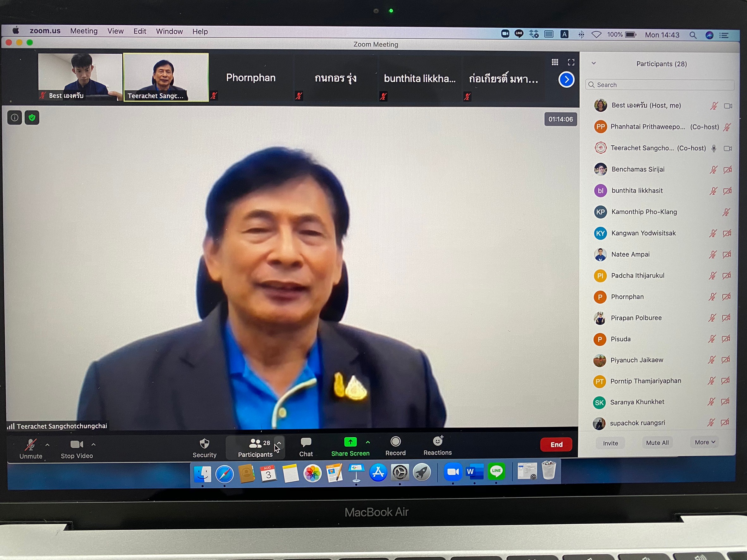Click the Mute All button
This screenshot has height=560, width=747.
(x=657, y=442)
